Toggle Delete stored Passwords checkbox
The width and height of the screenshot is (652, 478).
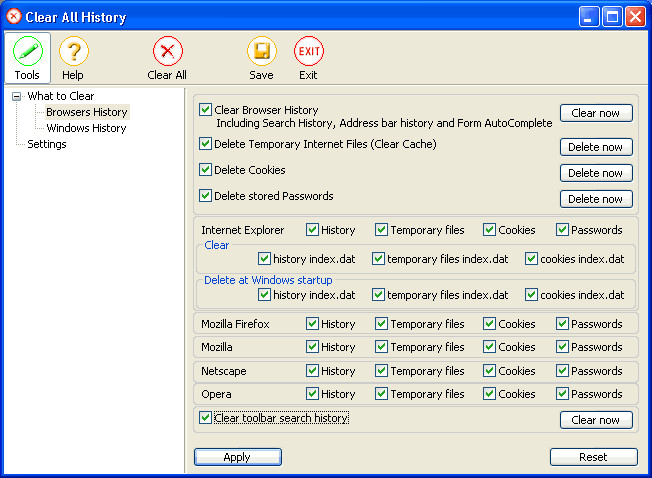205,195
